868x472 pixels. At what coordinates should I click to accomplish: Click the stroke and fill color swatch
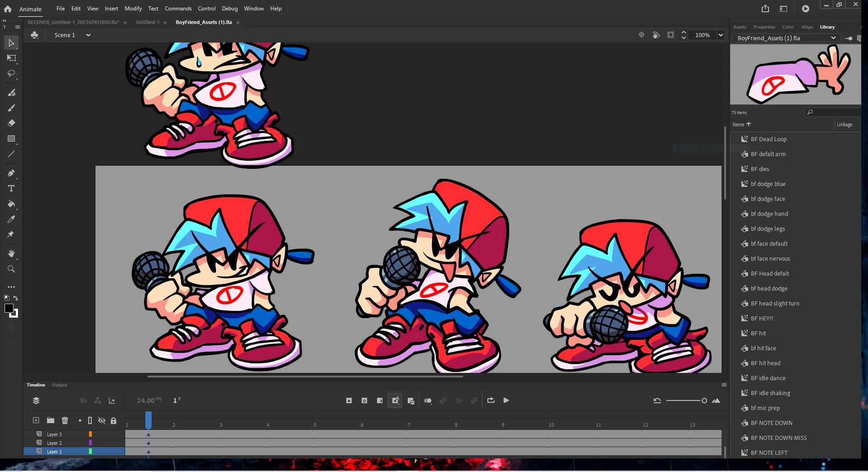11,310
